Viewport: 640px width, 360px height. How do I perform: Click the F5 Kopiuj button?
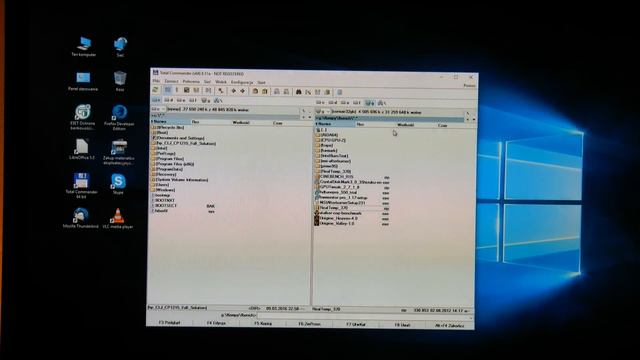(263, 323)
